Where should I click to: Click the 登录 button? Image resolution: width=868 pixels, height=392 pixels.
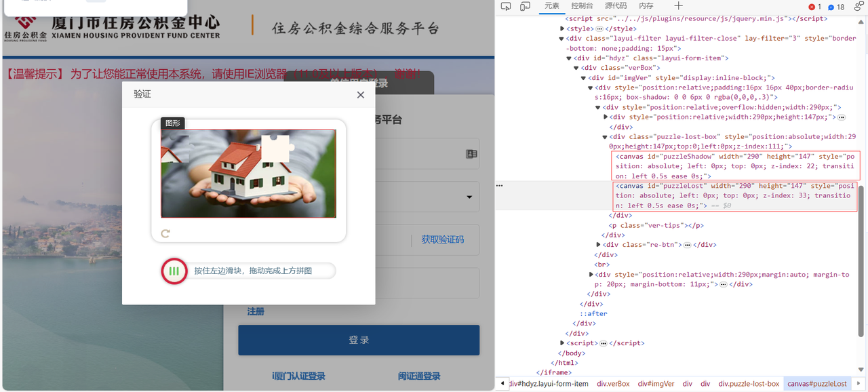358,340
